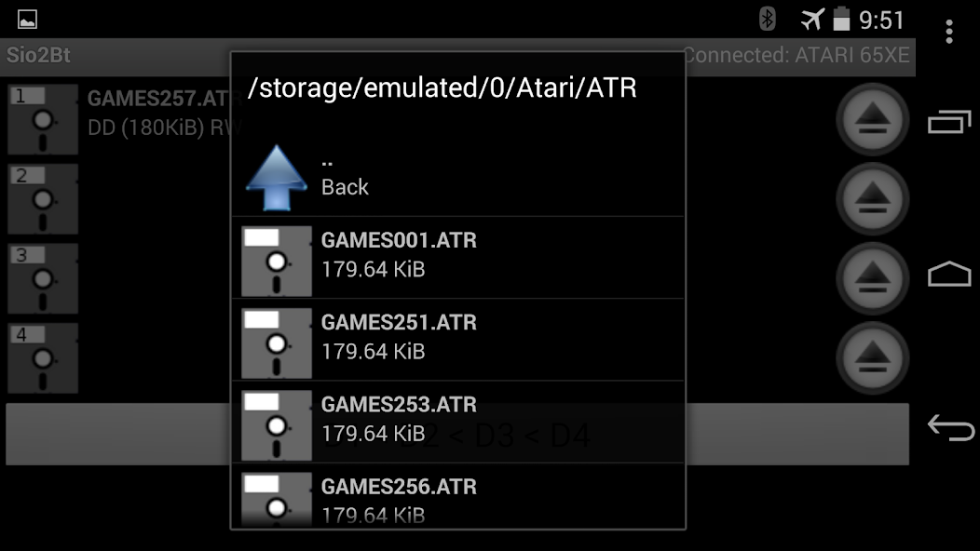The height and width of the screenshot is (551, 980).
Task: Eject drive 3 using its button
Action: pyautogui.click(x=872, y=276)
